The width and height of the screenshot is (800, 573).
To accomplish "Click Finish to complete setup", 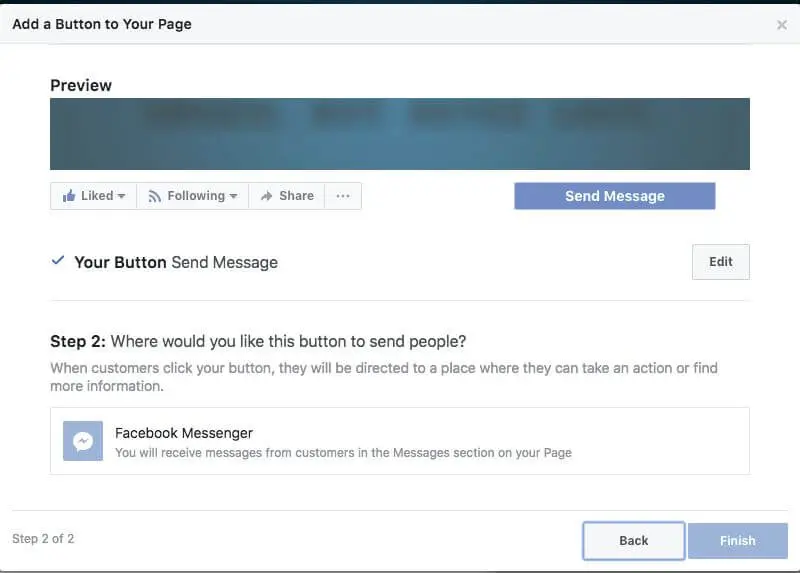I will (x=737, y=540).
